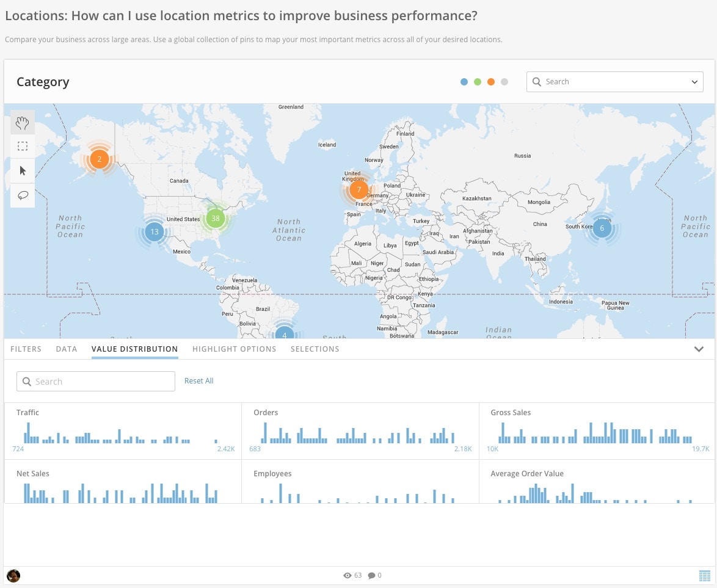Click the North Atlantic Ocean label
Screen dimensions: 717x588
(288, 230)
